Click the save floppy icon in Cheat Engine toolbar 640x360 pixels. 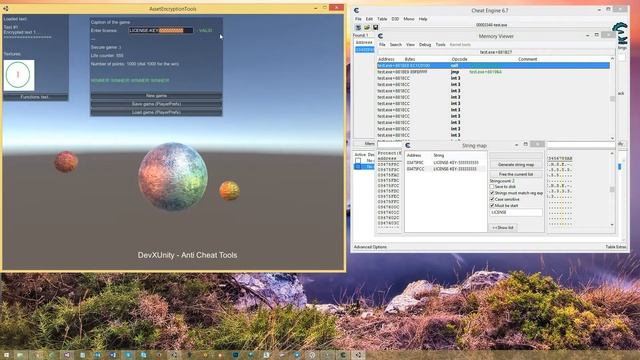pyautogui.click(x=375, y=27)
